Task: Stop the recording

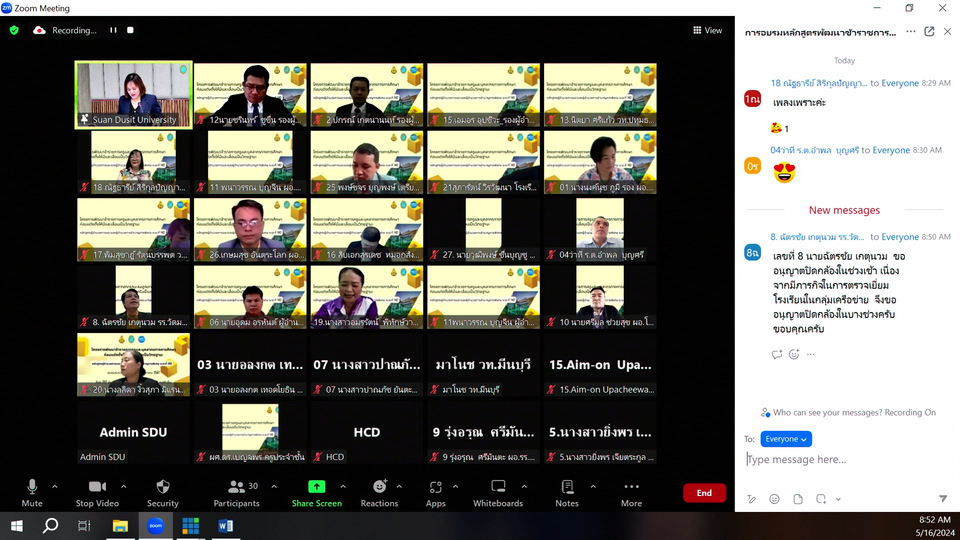Action: (130, 30)
